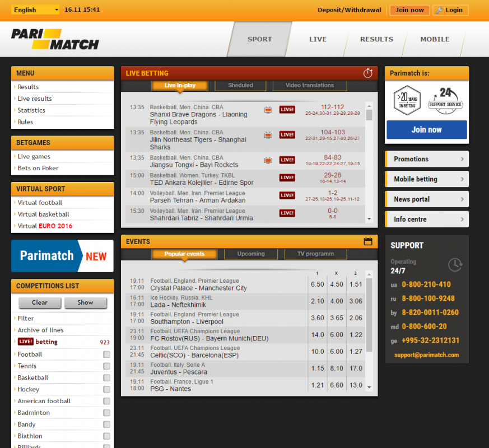Switch to Sheduled tab

point(240,86)
